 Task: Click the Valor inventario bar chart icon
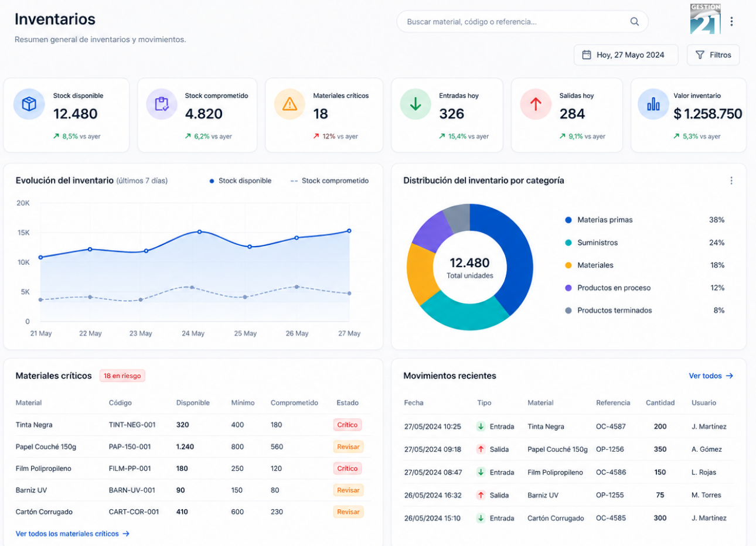(x=653, y=104)
